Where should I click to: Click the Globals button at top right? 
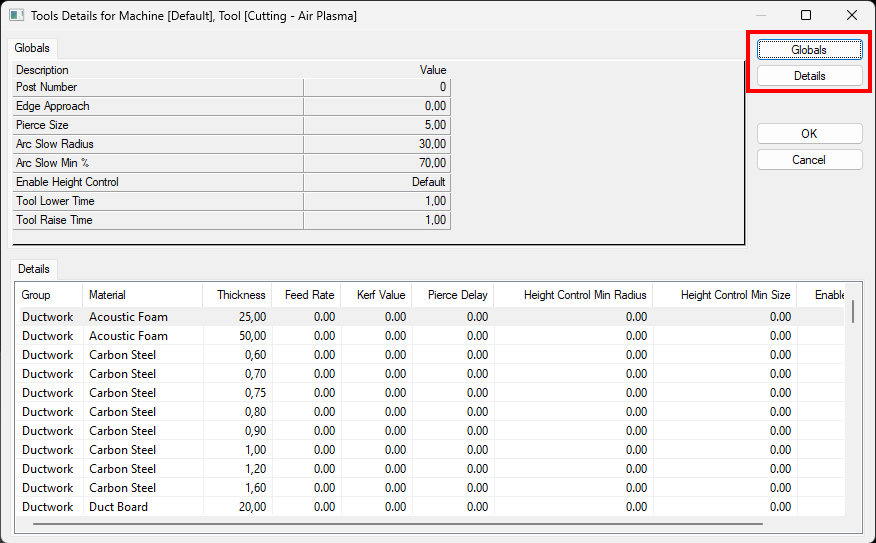810,50
